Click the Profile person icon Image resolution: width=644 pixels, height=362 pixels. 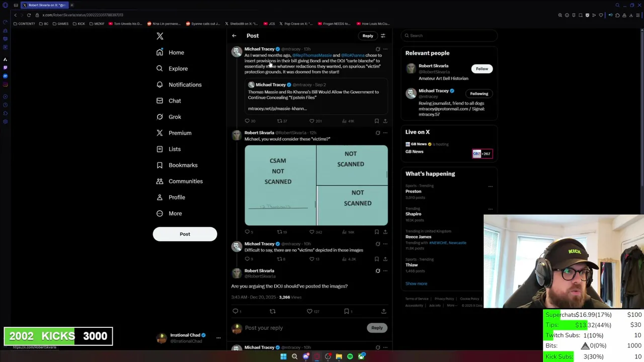(159, 197)
